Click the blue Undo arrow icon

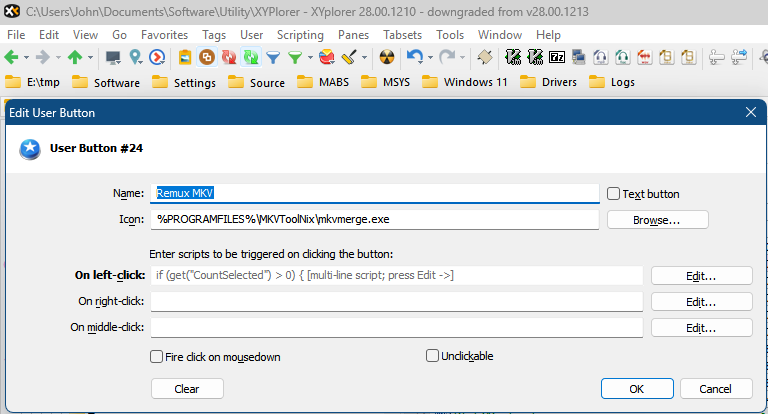[x=414, y=57]
